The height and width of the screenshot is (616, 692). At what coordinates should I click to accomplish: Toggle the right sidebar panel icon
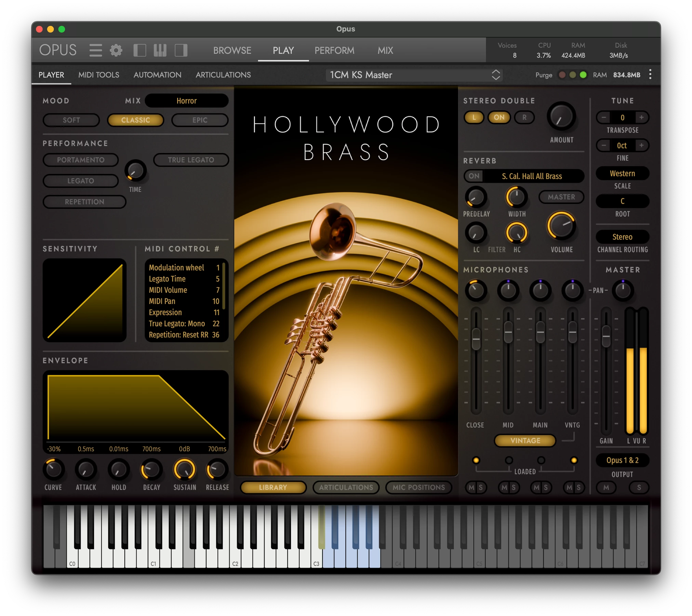(x=181, y=50)
